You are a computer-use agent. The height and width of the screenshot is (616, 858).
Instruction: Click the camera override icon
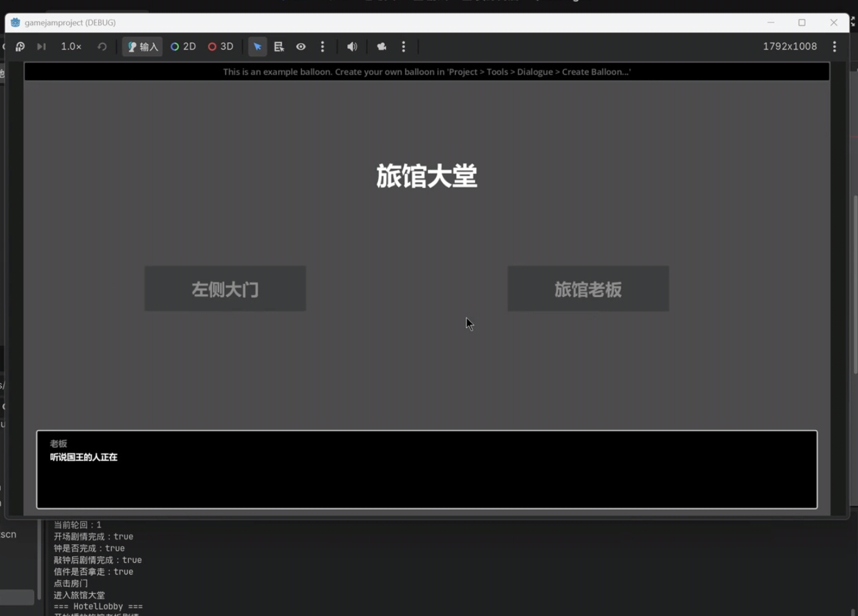point(382,46)
